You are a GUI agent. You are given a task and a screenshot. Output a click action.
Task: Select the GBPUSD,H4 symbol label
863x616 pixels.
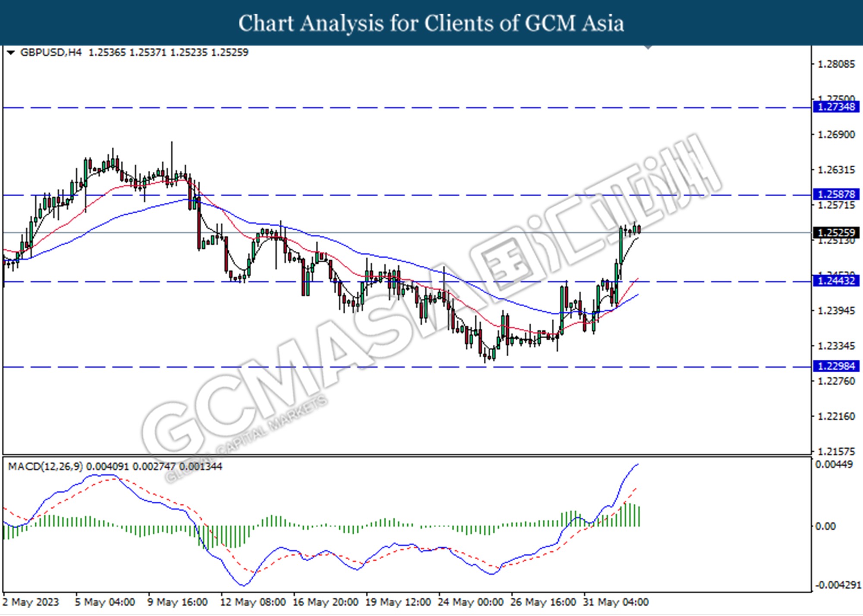[x=51, y=53]
